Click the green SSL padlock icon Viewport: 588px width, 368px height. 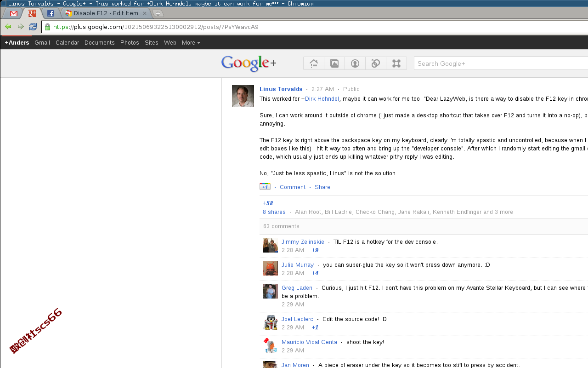47,27
